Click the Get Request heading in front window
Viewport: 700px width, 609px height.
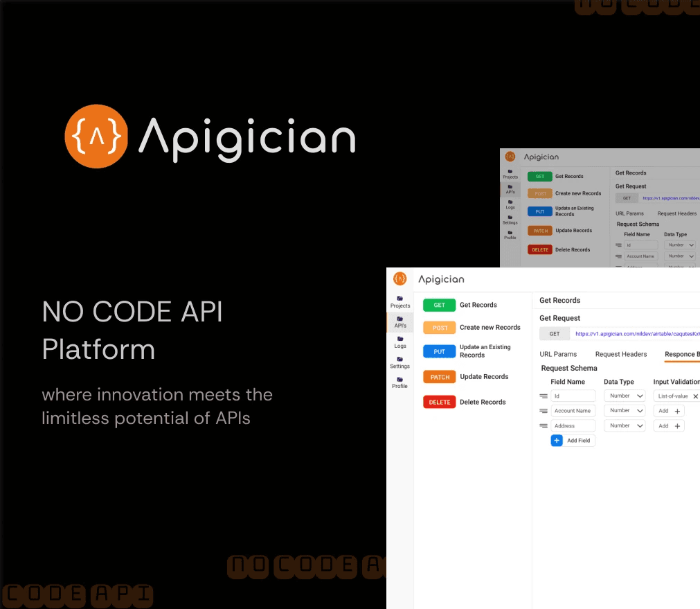tap(559, 318)
